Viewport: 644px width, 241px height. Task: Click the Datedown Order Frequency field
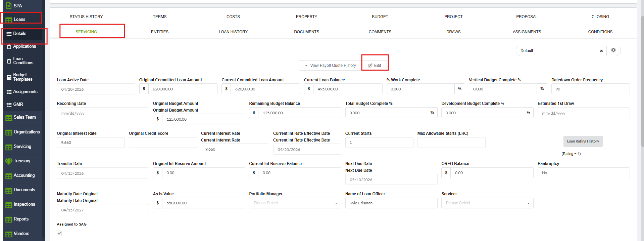click(x=591, y=89)
